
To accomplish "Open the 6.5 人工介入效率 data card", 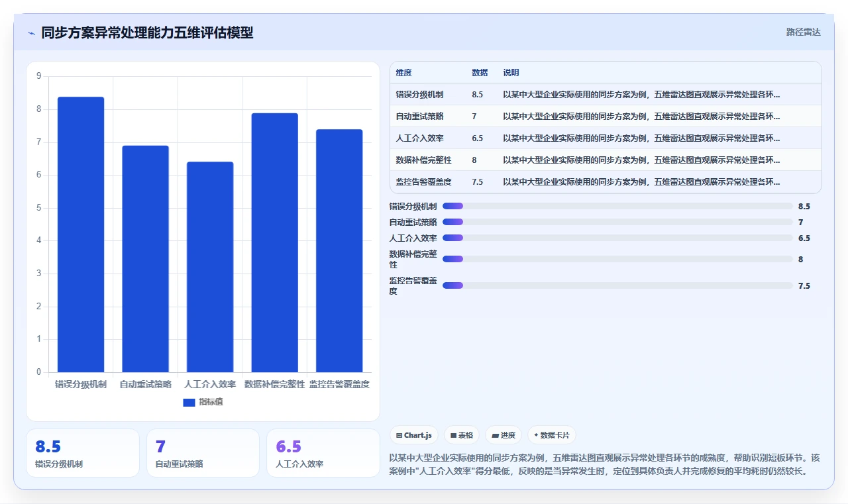I will point(323,453).
